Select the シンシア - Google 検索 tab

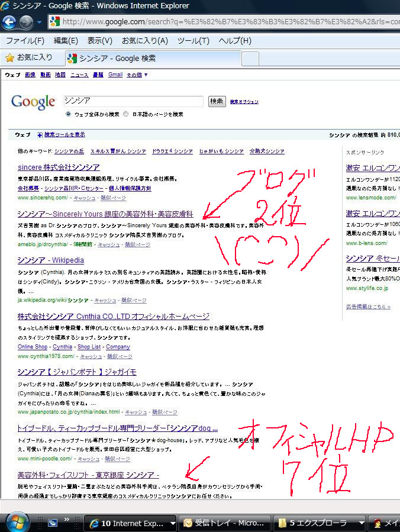153,59
